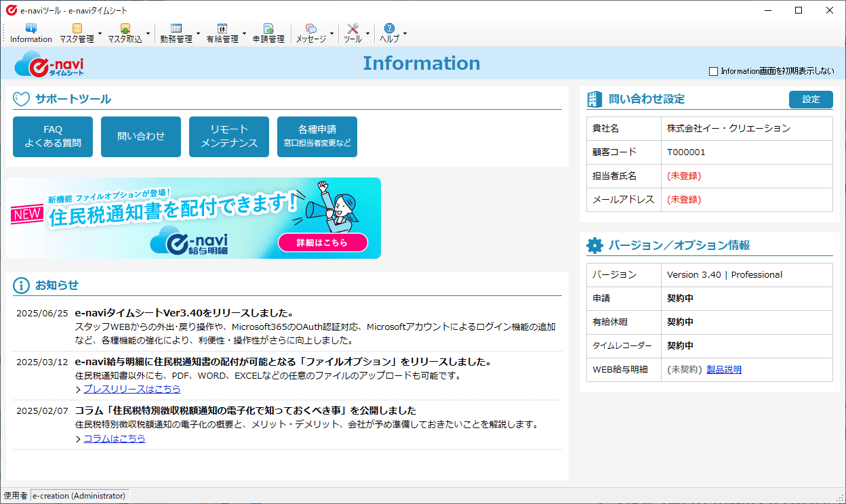Click the (未登録) value for メールアドレス
Image resolution: width=846 pixels, height=504 pixels.
(x=684, y=200)
